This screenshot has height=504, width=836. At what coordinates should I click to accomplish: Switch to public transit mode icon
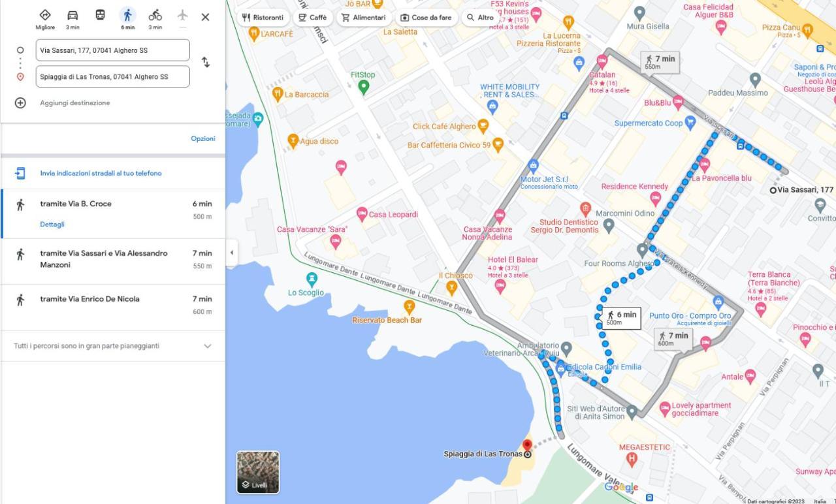(x=100, y=15)
